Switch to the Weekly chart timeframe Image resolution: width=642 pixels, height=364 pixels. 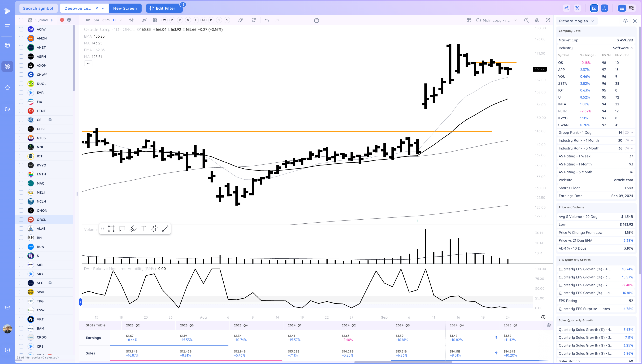(x=165, y=20)
